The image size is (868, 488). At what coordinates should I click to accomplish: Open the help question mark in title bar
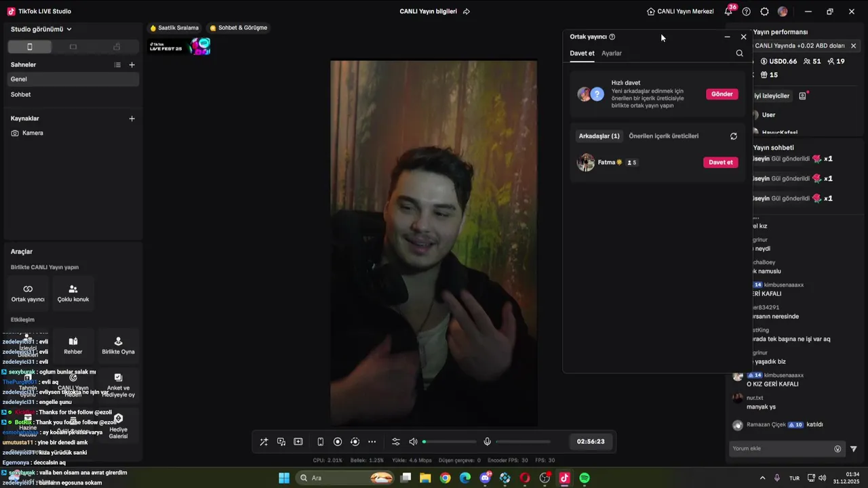coord(747,12)
